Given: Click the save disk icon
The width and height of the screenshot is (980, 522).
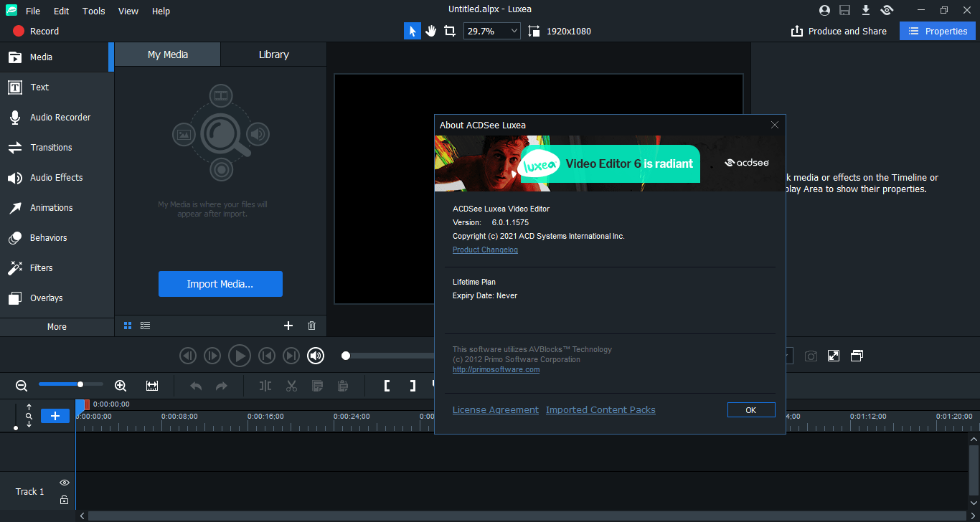Looking at the screenshot, I should coord(845,10).
